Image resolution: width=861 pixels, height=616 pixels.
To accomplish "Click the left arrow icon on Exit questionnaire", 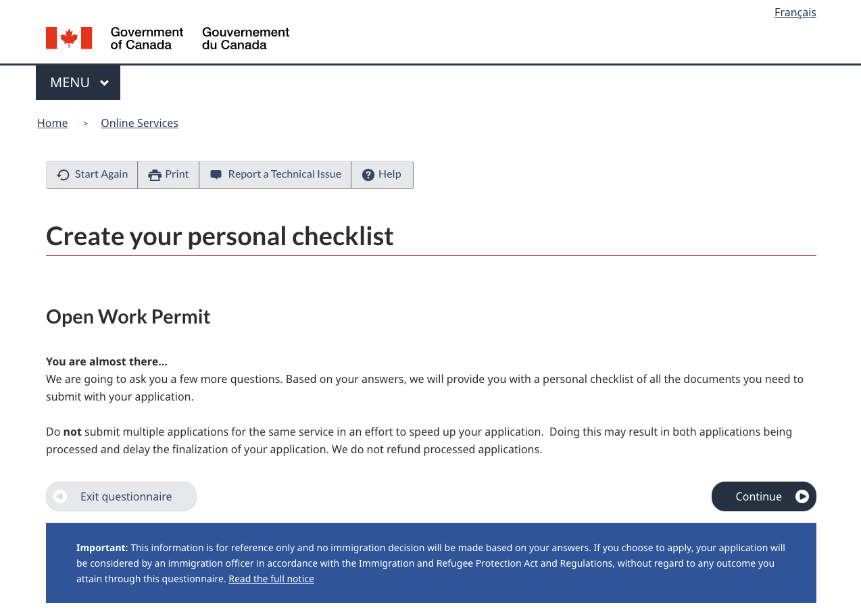I will 60,496.
